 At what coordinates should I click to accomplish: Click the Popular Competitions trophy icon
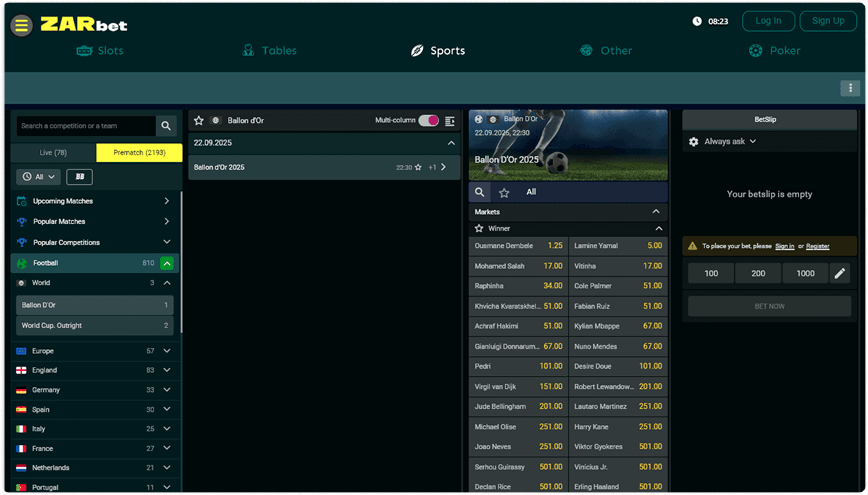click(21, 243)
